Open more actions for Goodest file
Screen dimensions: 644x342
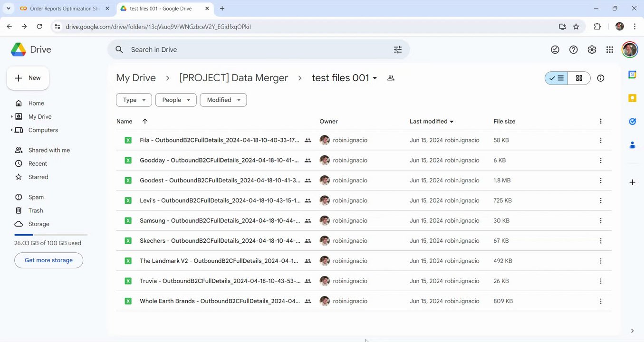point(601,180)
